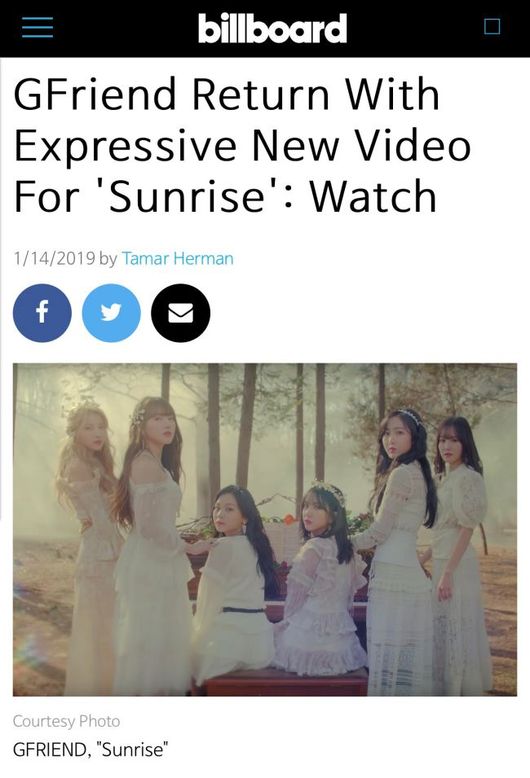Tap the square outline icon in header
This screenshot has width=530, height=778.
(x=492, y=26)
